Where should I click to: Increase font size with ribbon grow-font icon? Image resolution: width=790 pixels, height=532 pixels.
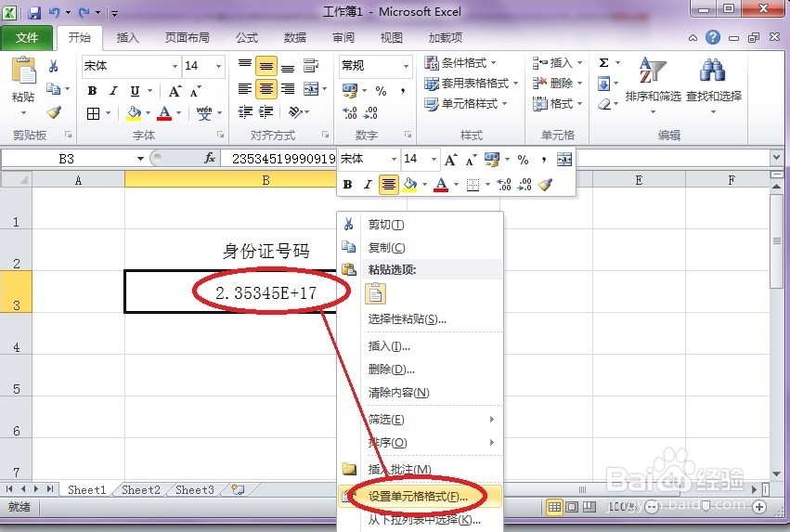[x=175, y=91]
